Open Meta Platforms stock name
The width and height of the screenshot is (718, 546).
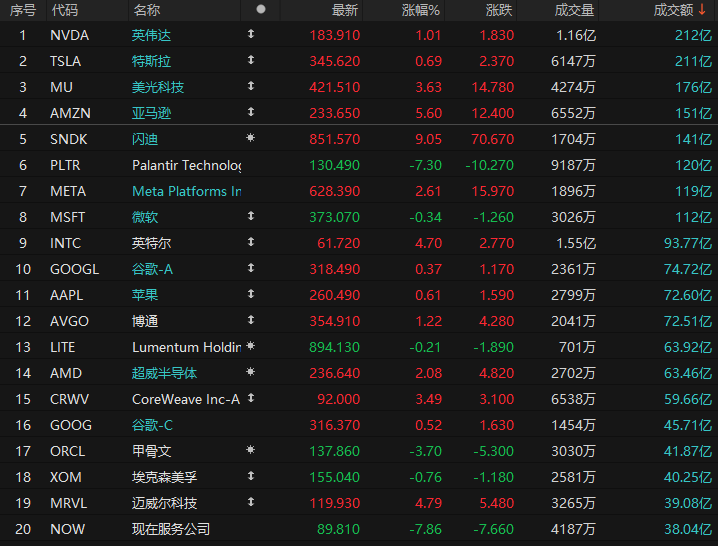pyautogui.click(x=187, y=191)
